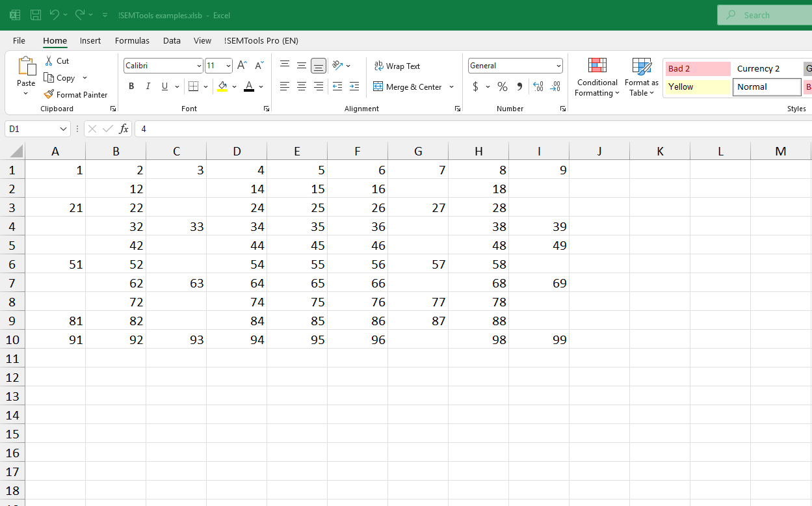The width and height of the screenshot is (812, 506).
Task: Click the red Bad 2 style swatch
Action: click(x=698, y=68)
